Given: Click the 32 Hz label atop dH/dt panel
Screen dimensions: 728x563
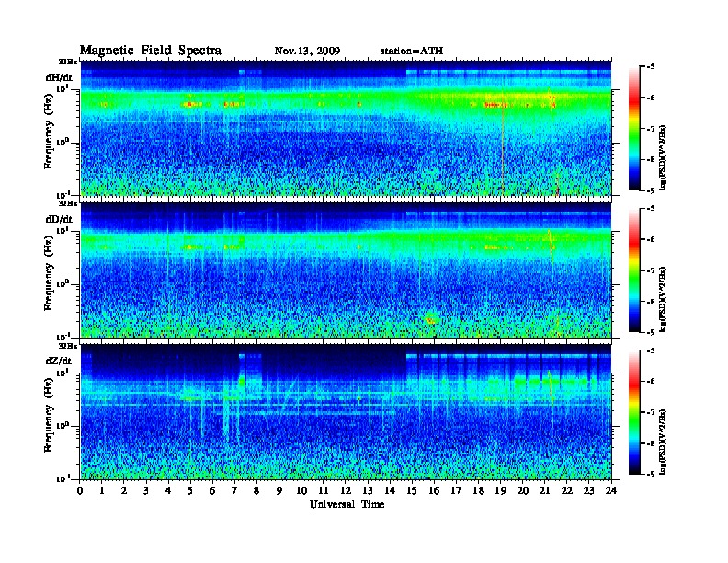Looking at the screenshot, I should (x=68, y=62).
